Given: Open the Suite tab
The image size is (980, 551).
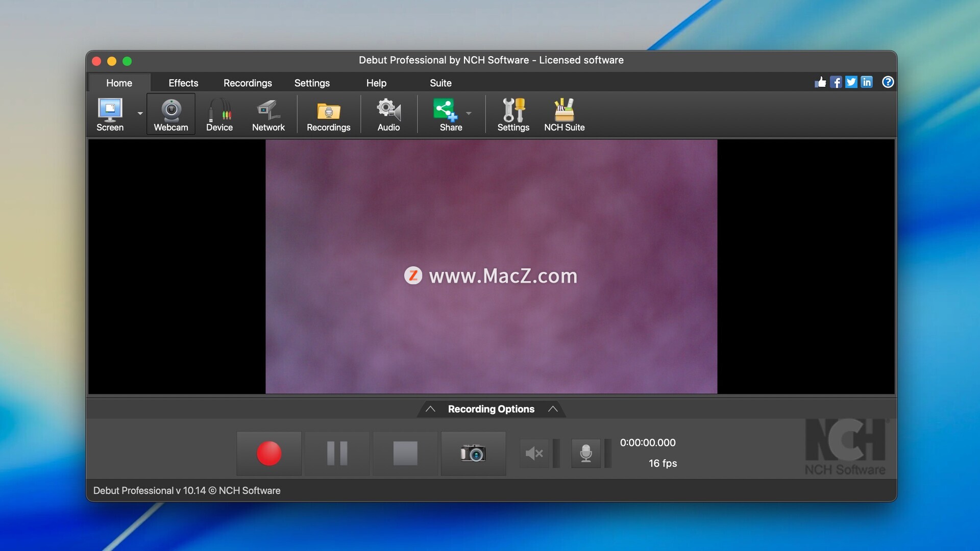Looking at the screenshot, I should tap(440, 83).
